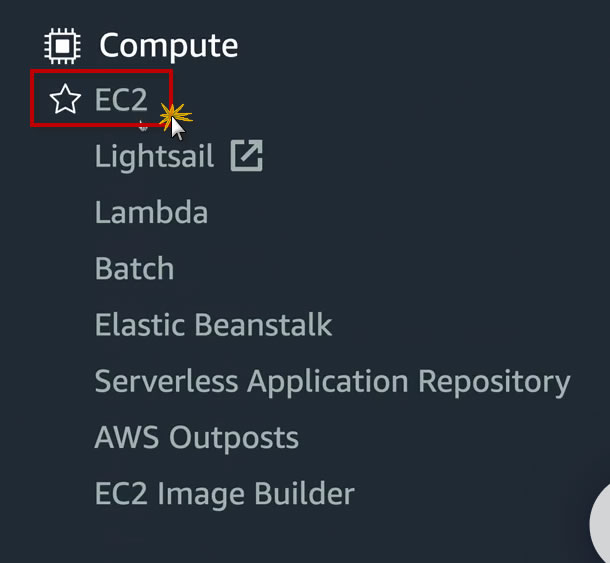
Task: Navigate to AWS Outposts
Action: pyautogui.click(x=196, y=437)
